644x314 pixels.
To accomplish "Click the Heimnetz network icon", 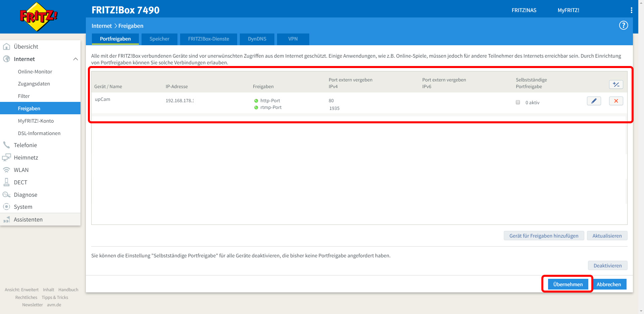I will pos(6,157).
